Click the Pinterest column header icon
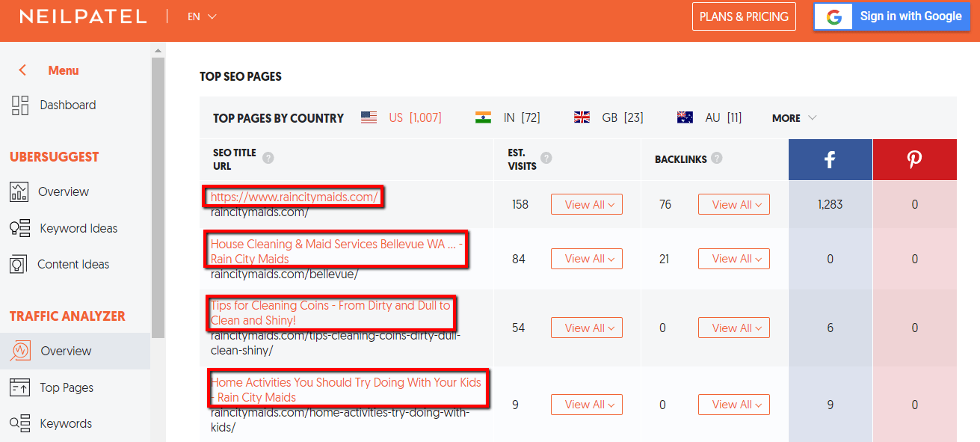The height and width of the screenshot is (442, 980). [x=914, y=159]
